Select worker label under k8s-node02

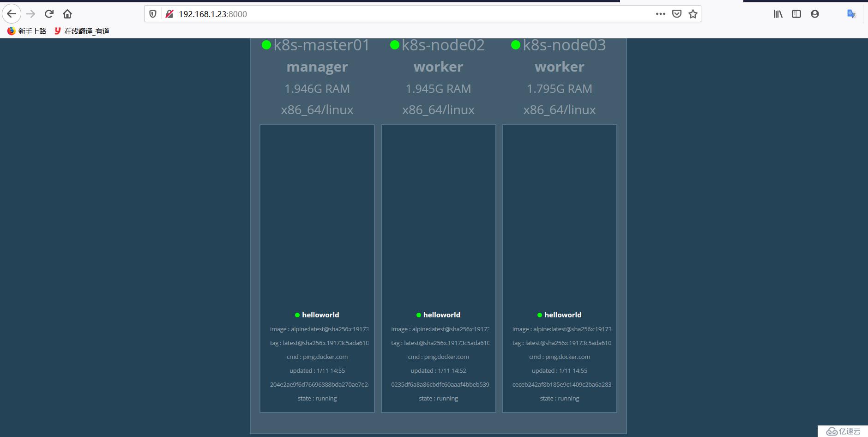(x=439, y=67)
